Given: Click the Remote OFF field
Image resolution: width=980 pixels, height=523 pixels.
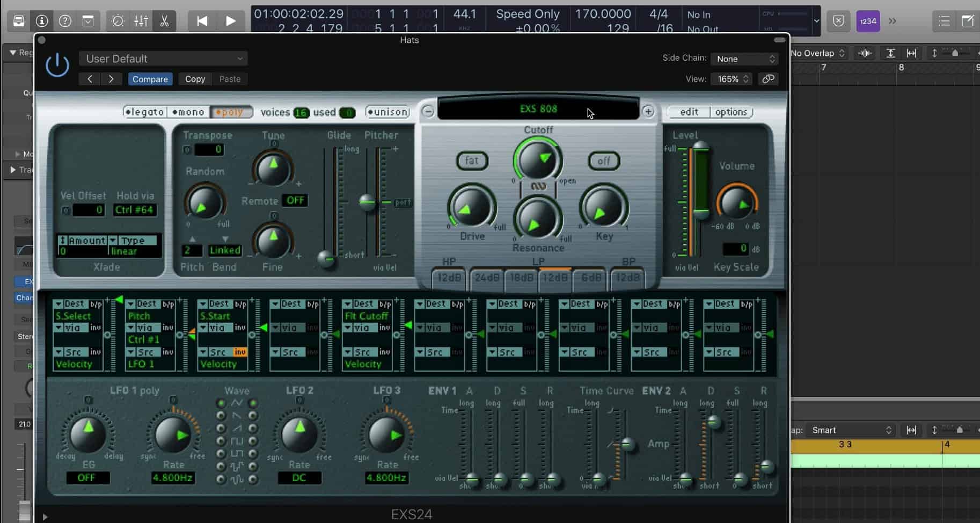Looking at the screenshot, I should pos(295,200).
